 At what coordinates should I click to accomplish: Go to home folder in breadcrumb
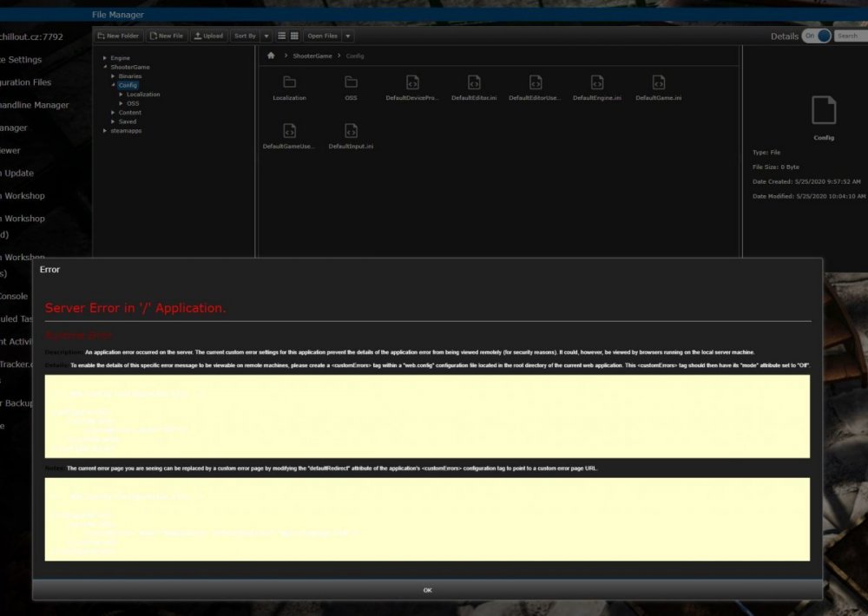click(271, 56)
